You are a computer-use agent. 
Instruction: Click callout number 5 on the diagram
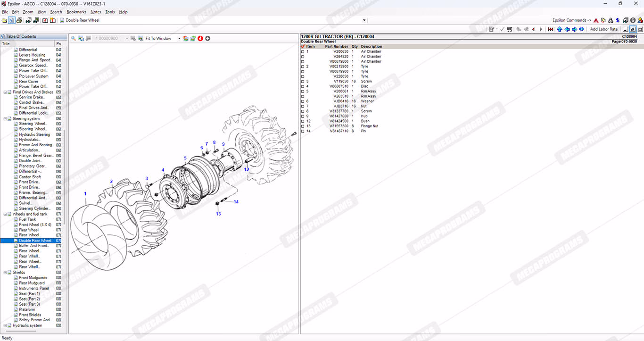click(x=185, y=158)
